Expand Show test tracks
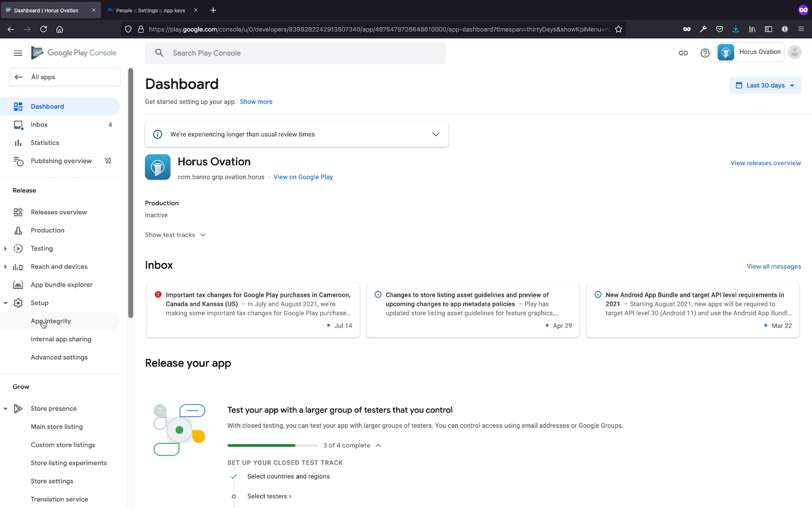 coord(175,235)
